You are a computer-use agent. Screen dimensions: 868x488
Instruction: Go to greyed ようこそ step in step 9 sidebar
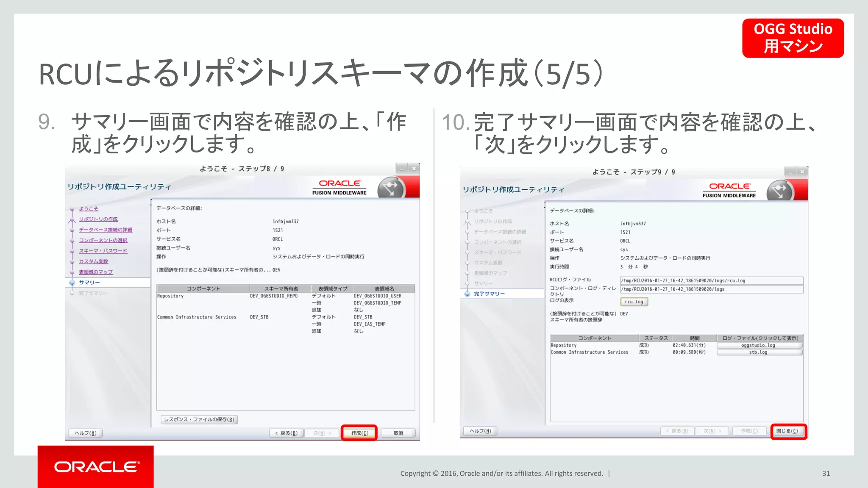tap(483, 211)
